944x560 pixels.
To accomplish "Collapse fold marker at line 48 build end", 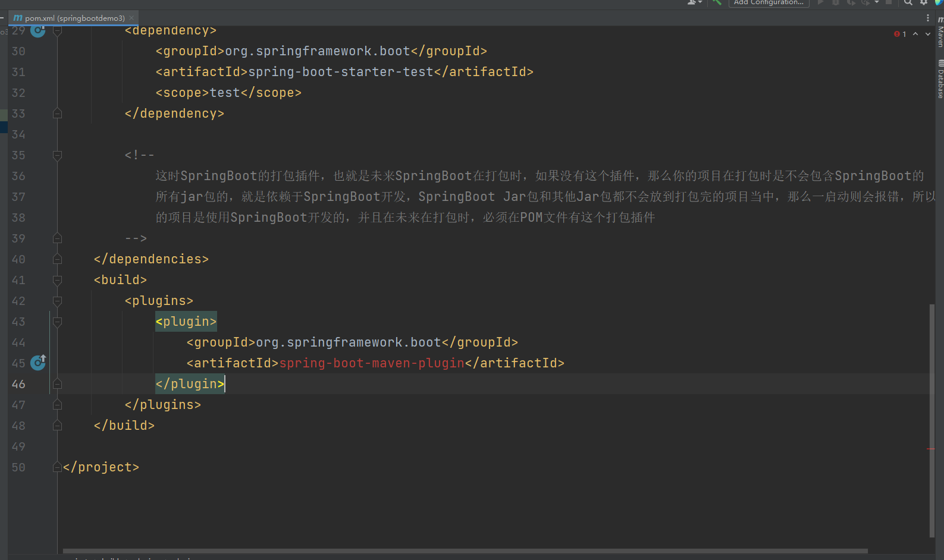I will [x=57, y=425].
